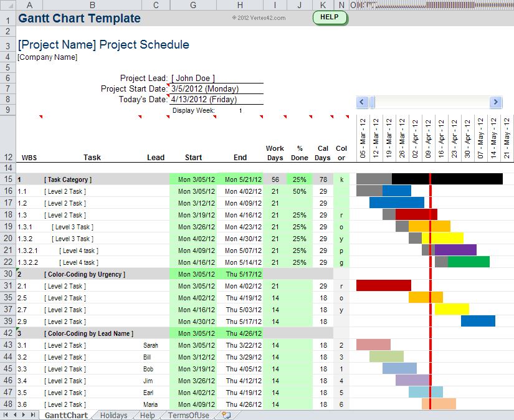Click the insert new worksheet icon

point(226,415)
